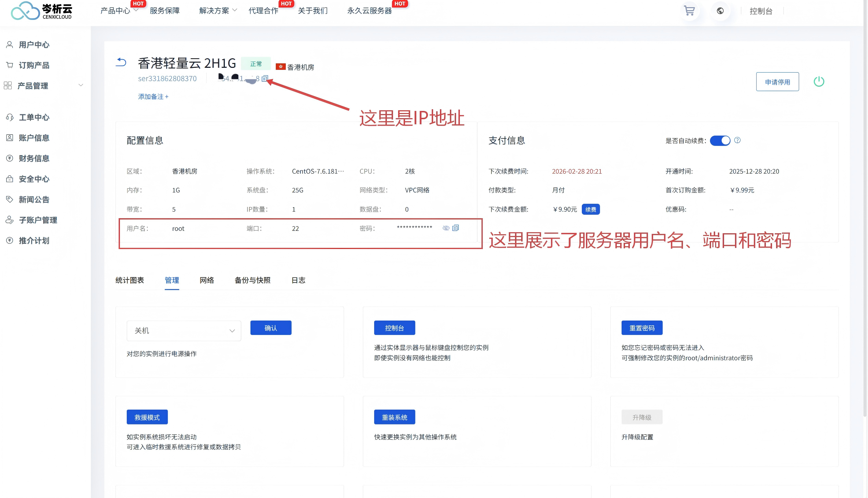Viewport: 868px width, 498px height.
Task: Copy the IP address with the copy icon
Action: pos(265,78)
